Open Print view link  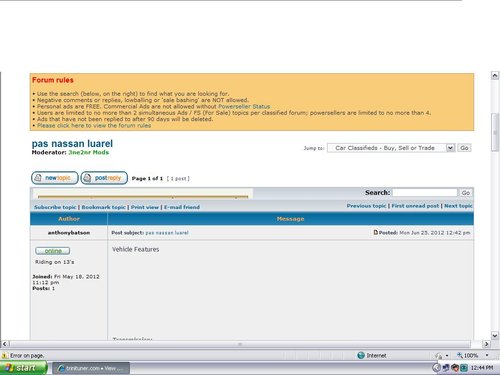[145, 207]
